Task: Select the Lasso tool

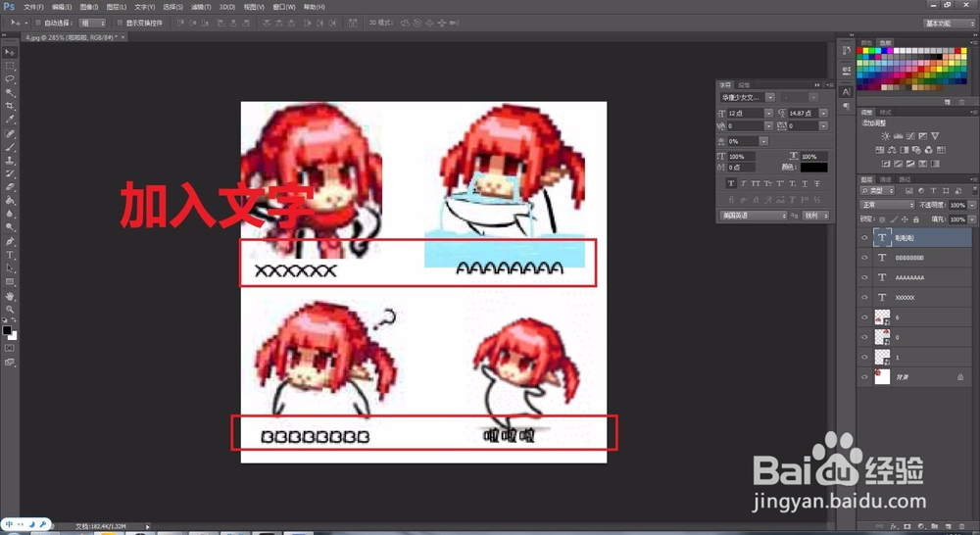Action: coord(10,79)
